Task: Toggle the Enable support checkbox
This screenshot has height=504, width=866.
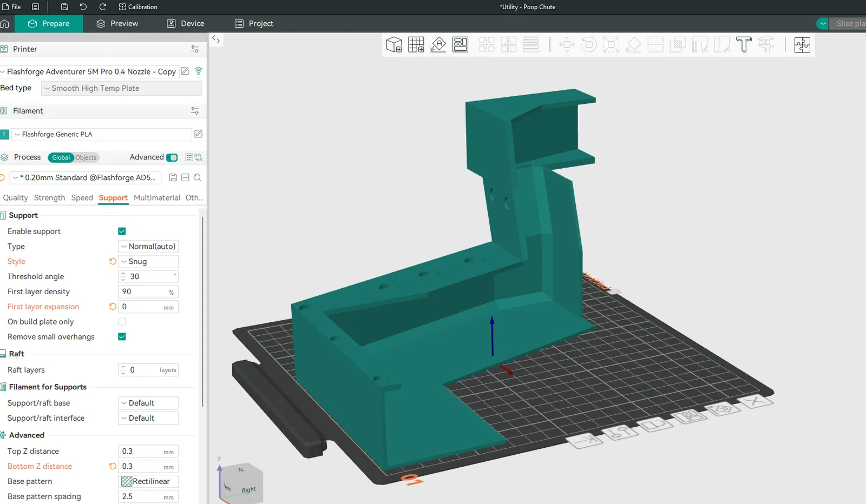Action: (122, 231)
